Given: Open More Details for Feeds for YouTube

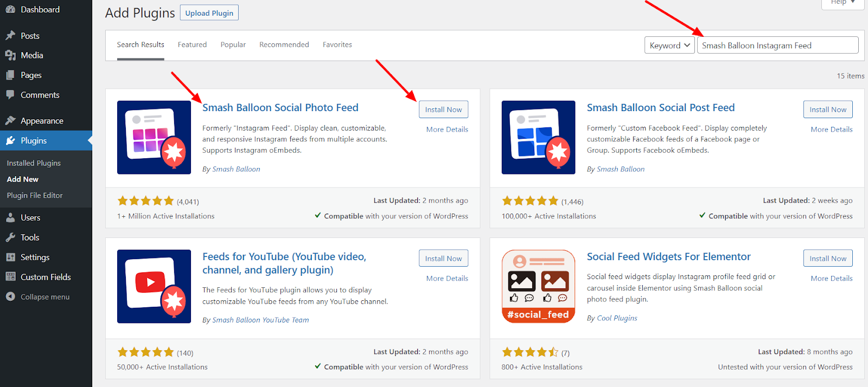Looking at the screenshot, I should pyautogui.click(x=447, y=279).
